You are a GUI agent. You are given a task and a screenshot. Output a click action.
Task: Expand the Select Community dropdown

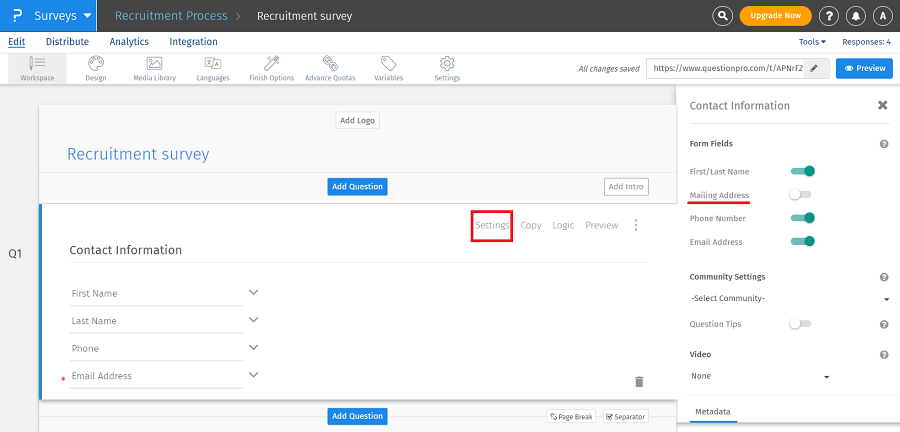789,299
